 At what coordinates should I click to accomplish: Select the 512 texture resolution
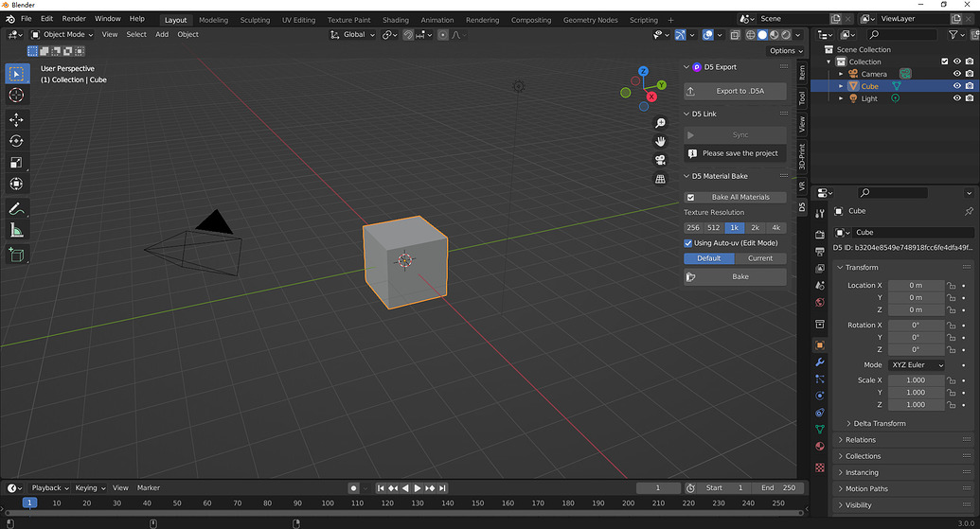point(713,228)
